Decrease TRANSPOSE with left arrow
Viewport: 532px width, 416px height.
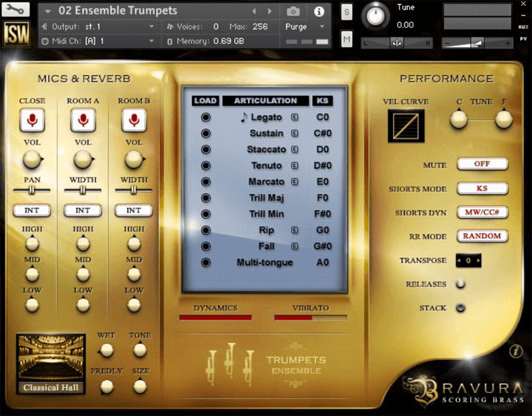coord(459,261)
